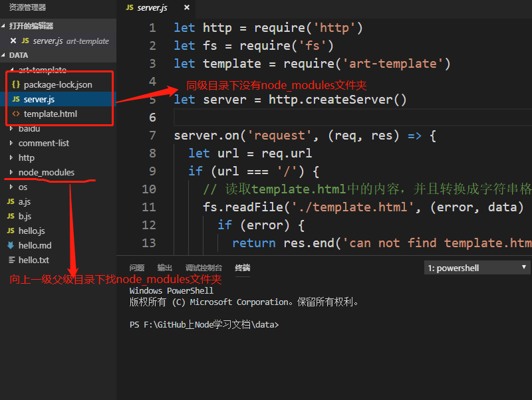The height and width of the screenshot is (400, 532).
Task: Open the hello.md file
Action: pyautogui.click(x=58, y=245)
